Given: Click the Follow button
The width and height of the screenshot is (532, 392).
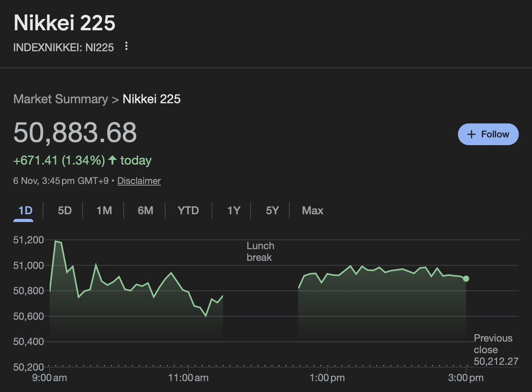Looking at the screenshot, I should (488, 134).
